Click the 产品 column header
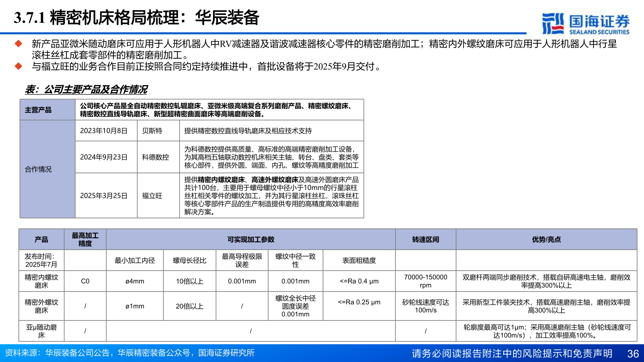 click(x=41, y=240)
